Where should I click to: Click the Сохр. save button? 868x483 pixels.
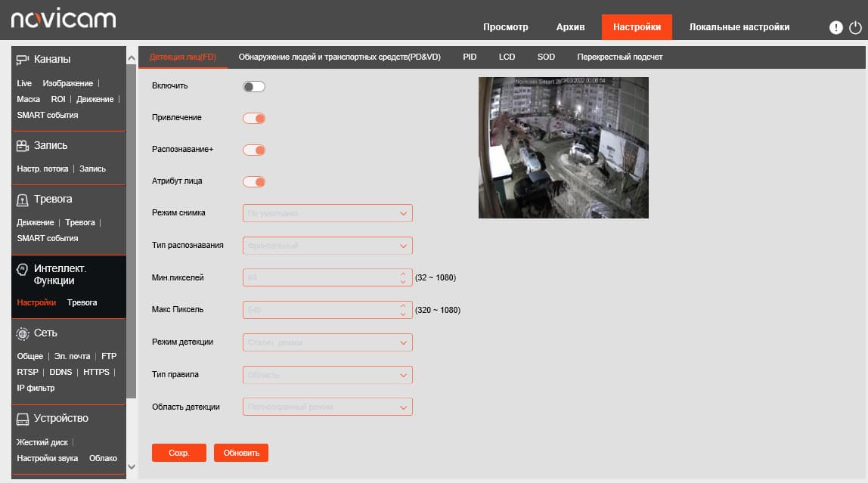[178, 453]
